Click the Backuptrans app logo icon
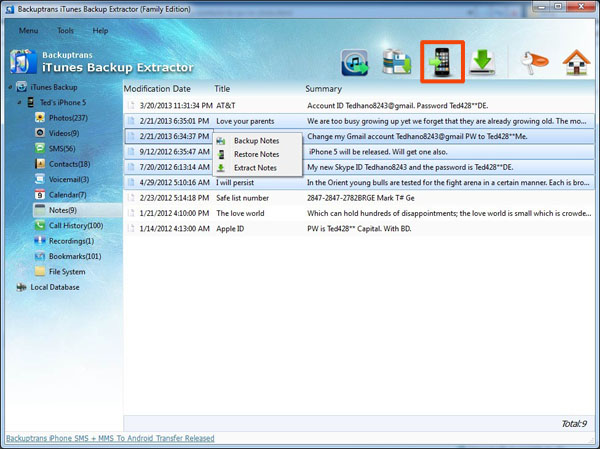The width and height of the screenshot is (600, 449). coord(23,61)
